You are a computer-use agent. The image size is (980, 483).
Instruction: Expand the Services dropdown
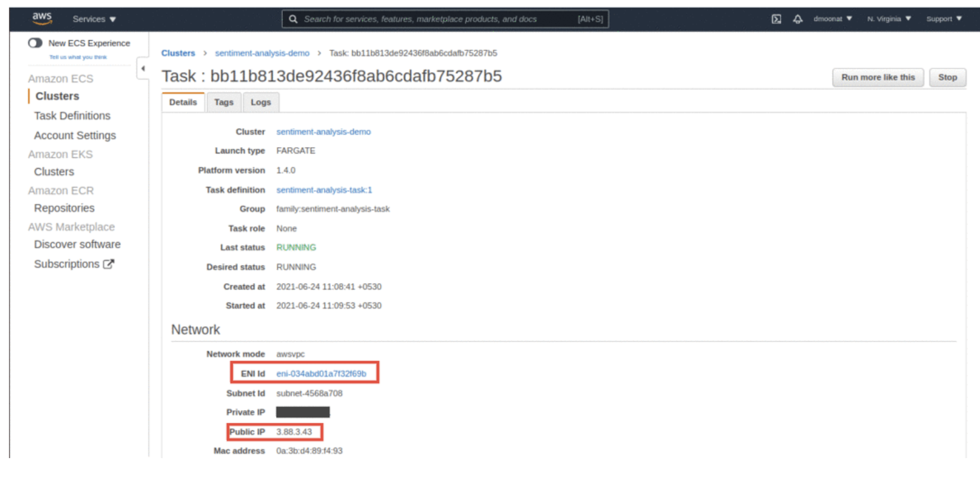94,19
